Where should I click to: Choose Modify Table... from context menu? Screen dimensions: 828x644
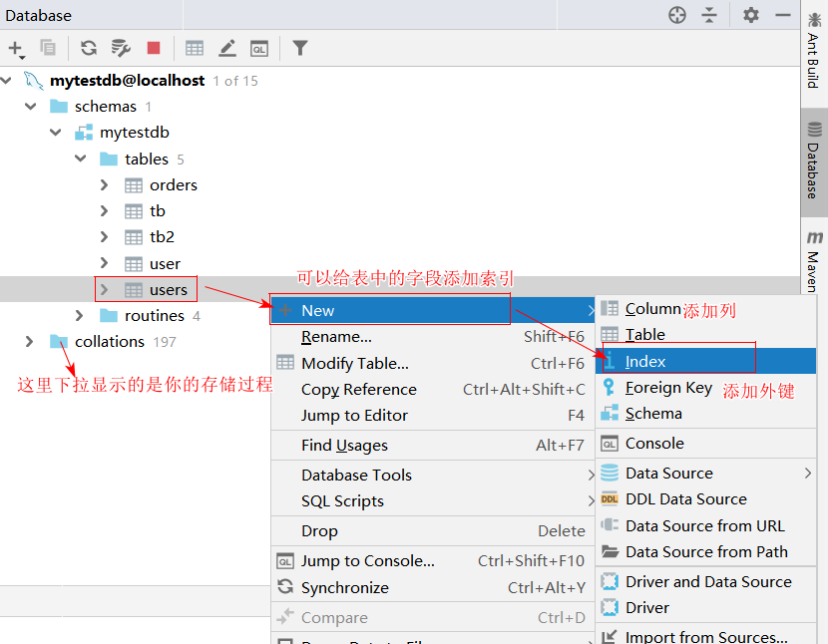click(433, 363)
